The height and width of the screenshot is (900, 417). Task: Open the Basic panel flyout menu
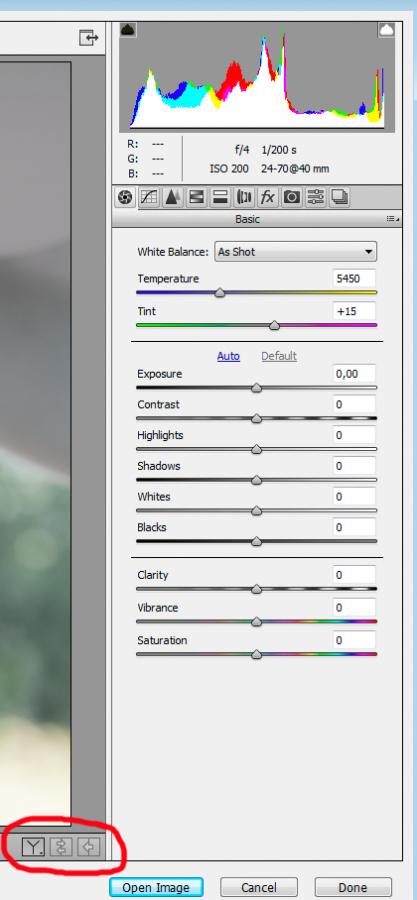392,219
